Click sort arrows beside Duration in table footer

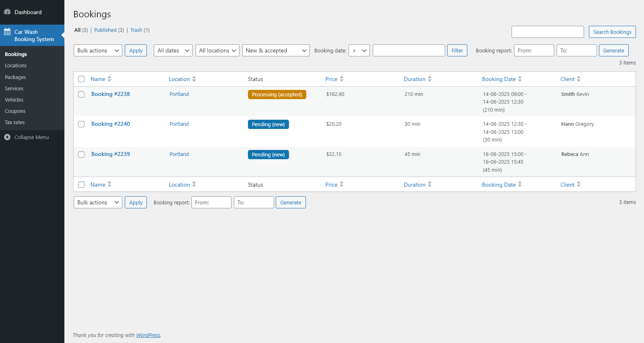[x=429, y=184]
